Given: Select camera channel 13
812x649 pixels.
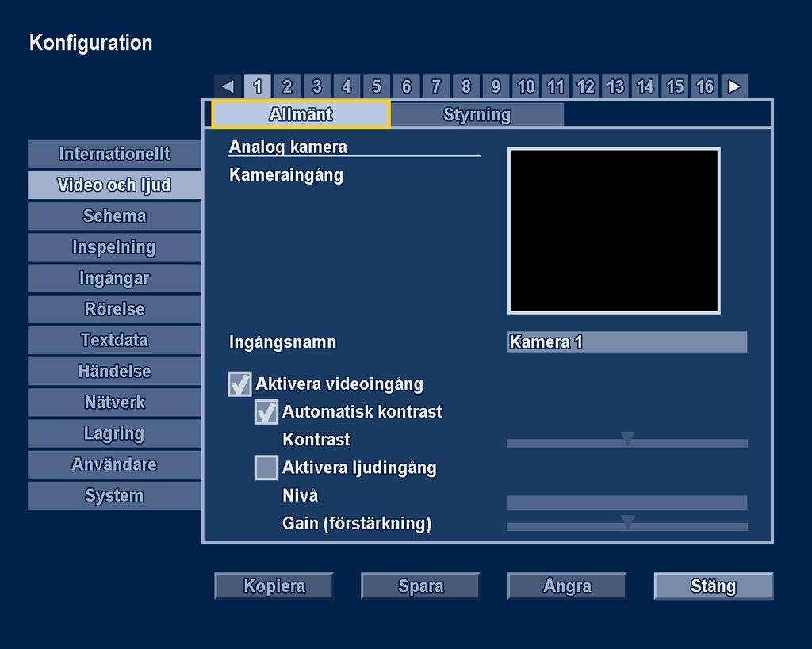Looking at the screenshot, I should click(x=615, y=86).
